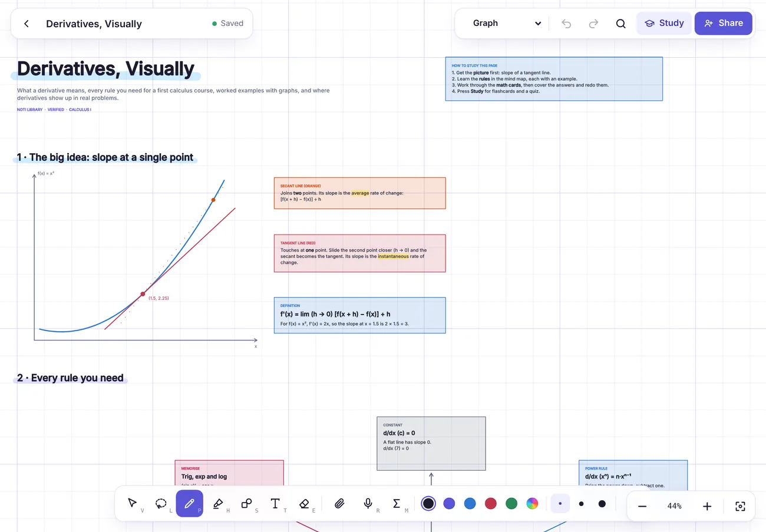The width and height of the screenshot is (766, 532).
Task: Pick the black ink color
Action: (428, 503)
